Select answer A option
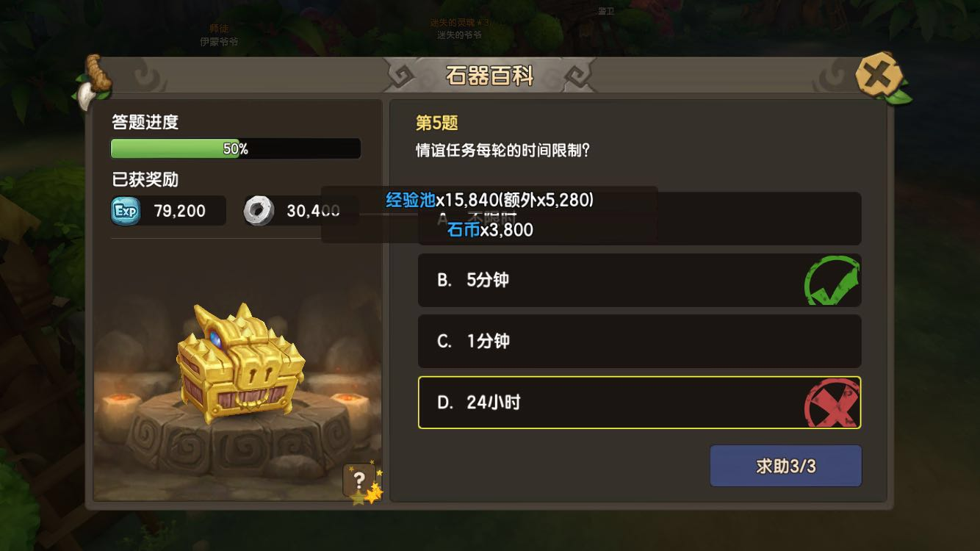Screen dimensions: 980x551 pyautogui.click(x=639, y=218)
